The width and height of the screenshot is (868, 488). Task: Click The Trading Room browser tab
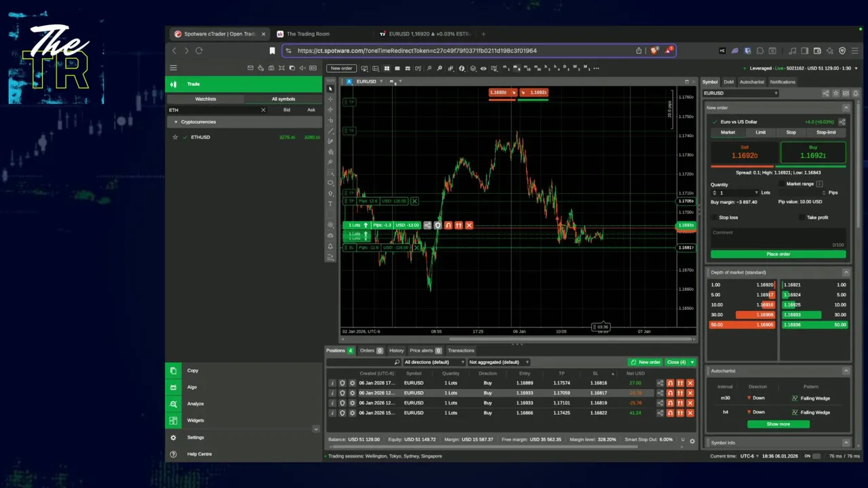[x=308, y=34]
